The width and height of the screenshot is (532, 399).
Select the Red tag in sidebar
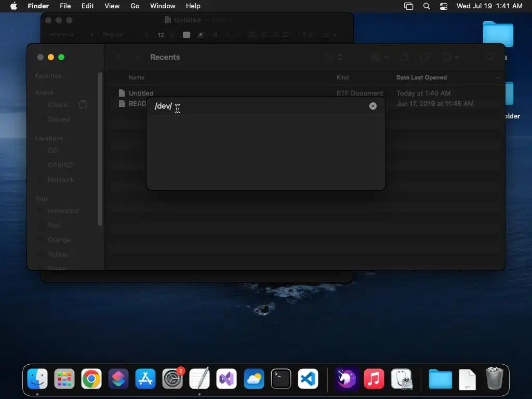[54, 225]
